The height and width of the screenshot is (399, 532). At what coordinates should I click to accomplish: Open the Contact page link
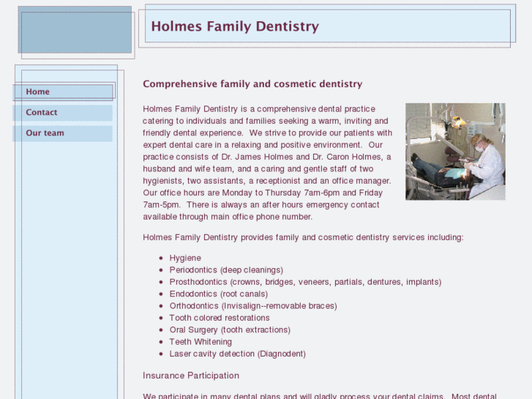tap(63, 113)
